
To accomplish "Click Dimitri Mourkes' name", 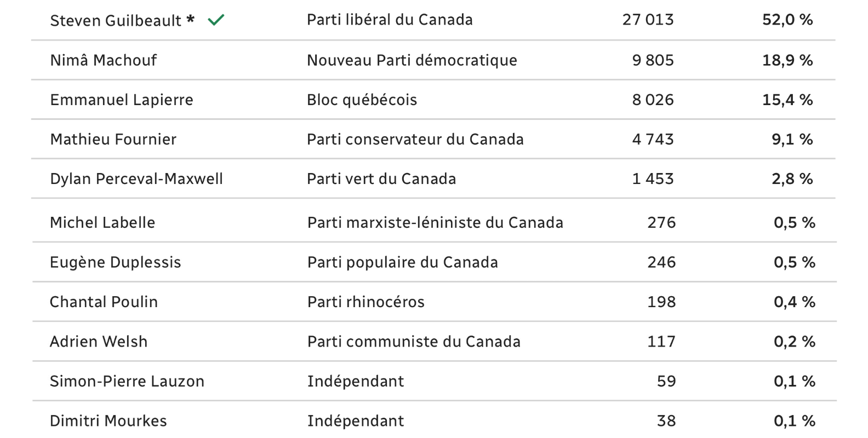I will click(x=108, y=421).
